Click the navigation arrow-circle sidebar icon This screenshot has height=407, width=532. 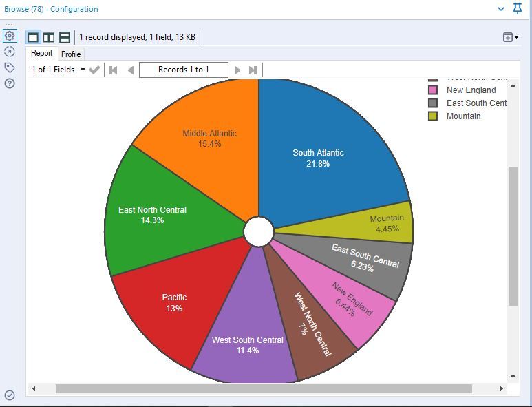click(x=10, y=52)
